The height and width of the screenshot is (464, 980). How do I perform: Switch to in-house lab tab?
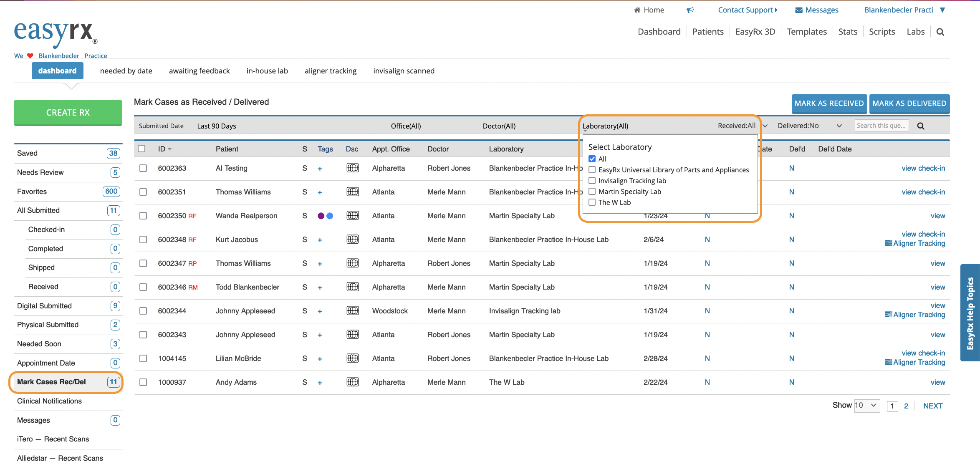pos(267,71)
